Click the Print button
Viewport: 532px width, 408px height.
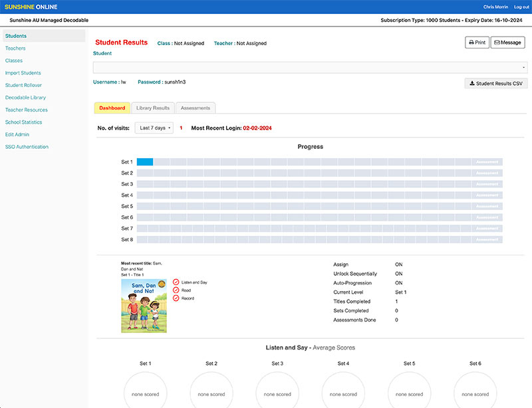476,43
